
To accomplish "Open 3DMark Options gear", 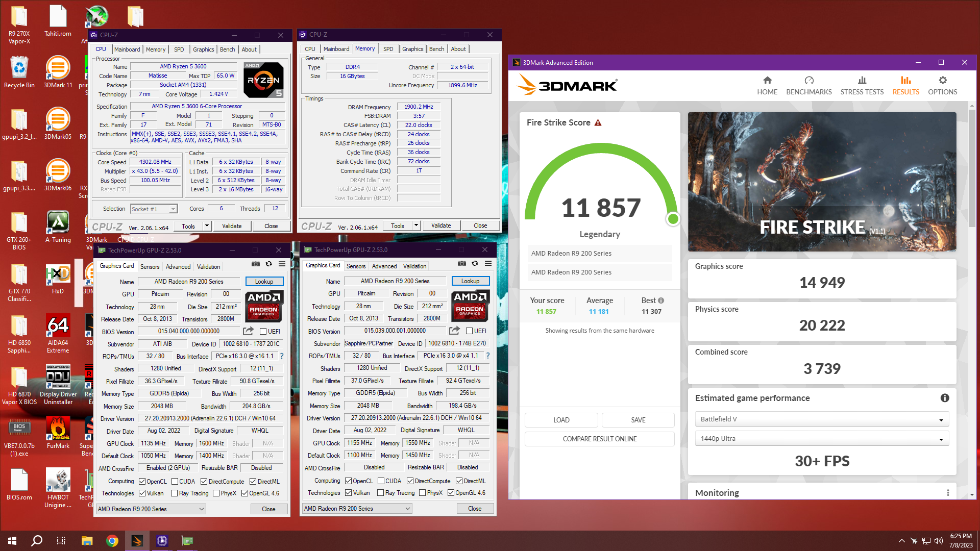I will [x=943, y=86].
